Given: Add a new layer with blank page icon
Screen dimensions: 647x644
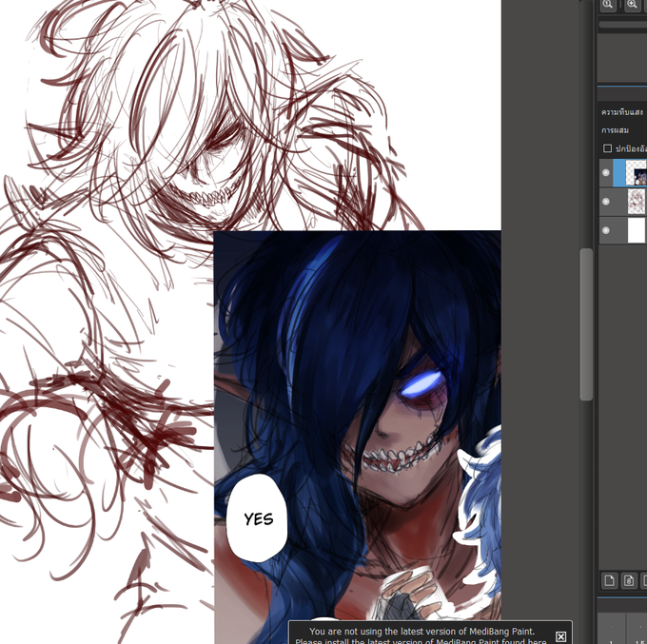Looking at the screenshot, I should click(x=610, y=580).
